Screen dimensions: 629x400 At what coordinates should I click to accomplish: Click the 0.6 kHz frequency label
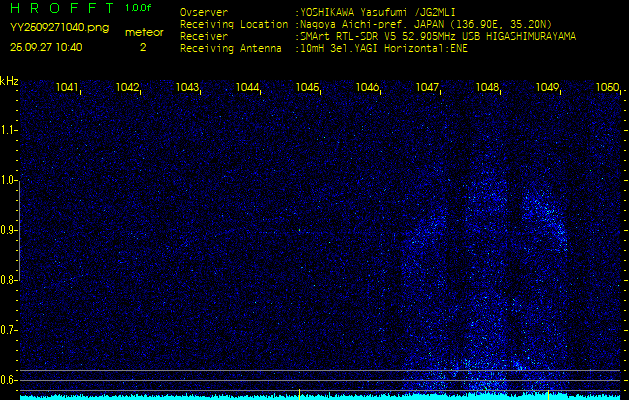coord(7,380)
